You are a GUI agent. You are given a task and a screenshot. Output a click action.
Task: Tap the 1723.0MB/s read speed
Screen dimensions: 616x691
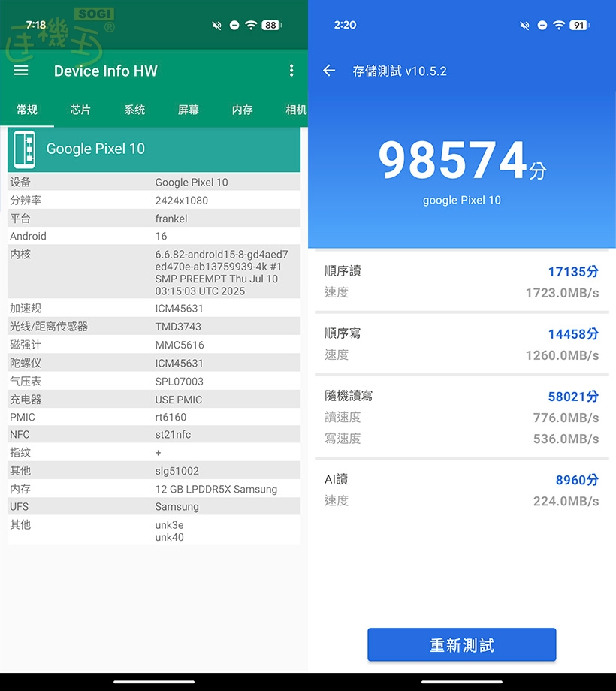click(562, 293)
